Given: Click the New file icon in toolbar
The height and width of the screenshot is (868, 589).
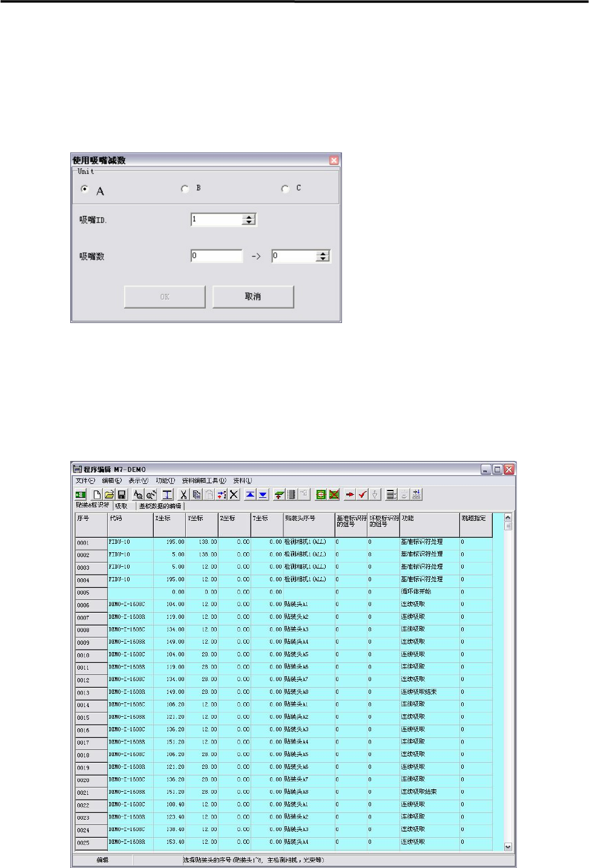Looking at the screenshot, I should pos(97,494).
